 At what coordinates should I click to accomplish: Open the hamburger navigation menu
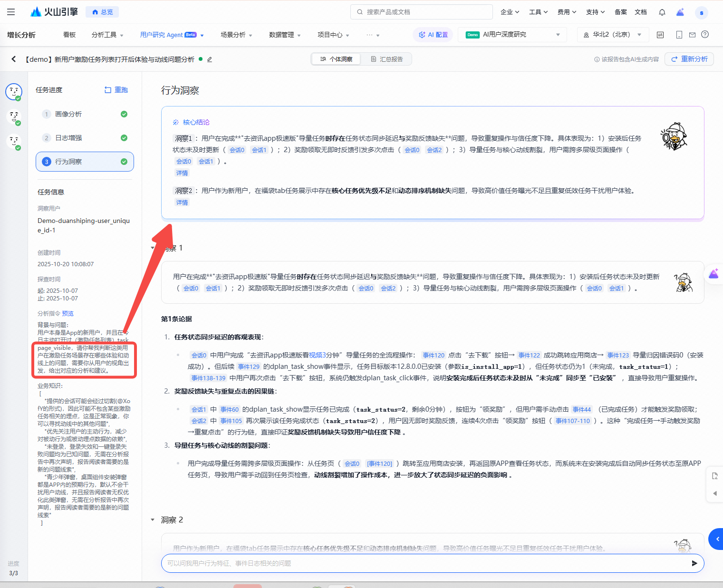11,12
